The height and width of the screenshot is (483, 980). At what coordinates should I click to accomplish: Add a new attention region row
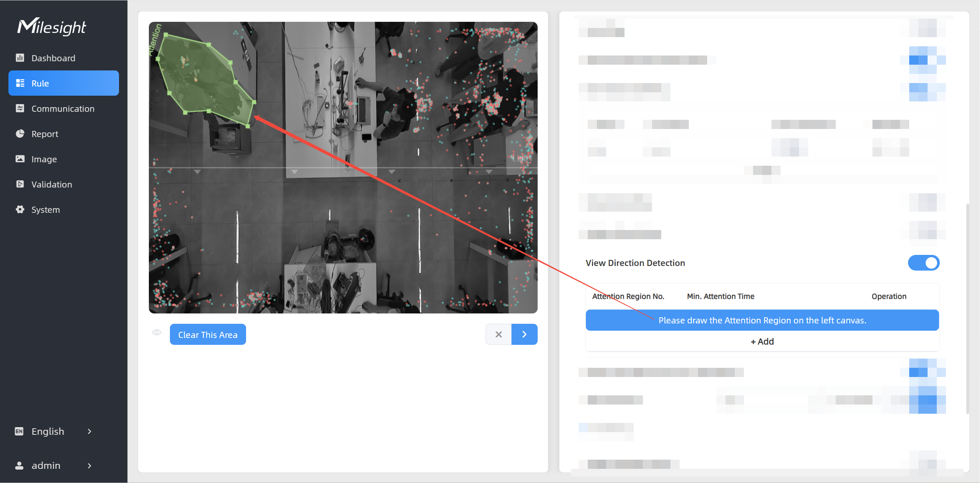[x=762, y=341]
